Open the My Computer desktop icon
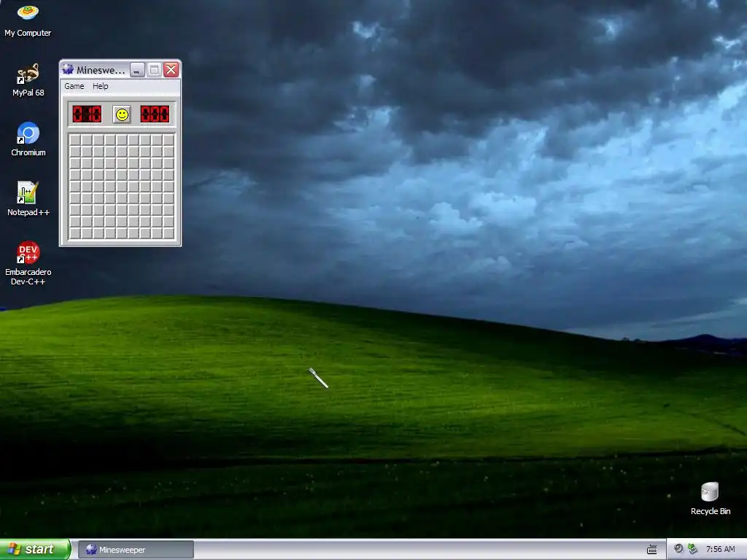The height and width of the screenshot is (560, 747). [28, 20]
